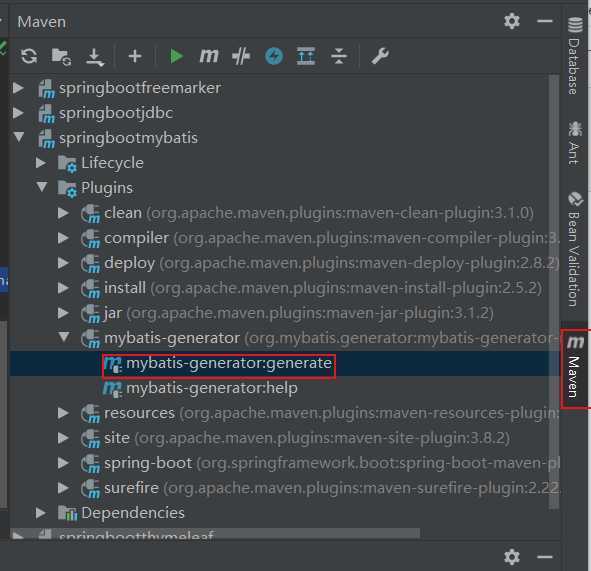Select spring-boot plugin entry
This screenshot has width=591, height=571.
[332, 463]
